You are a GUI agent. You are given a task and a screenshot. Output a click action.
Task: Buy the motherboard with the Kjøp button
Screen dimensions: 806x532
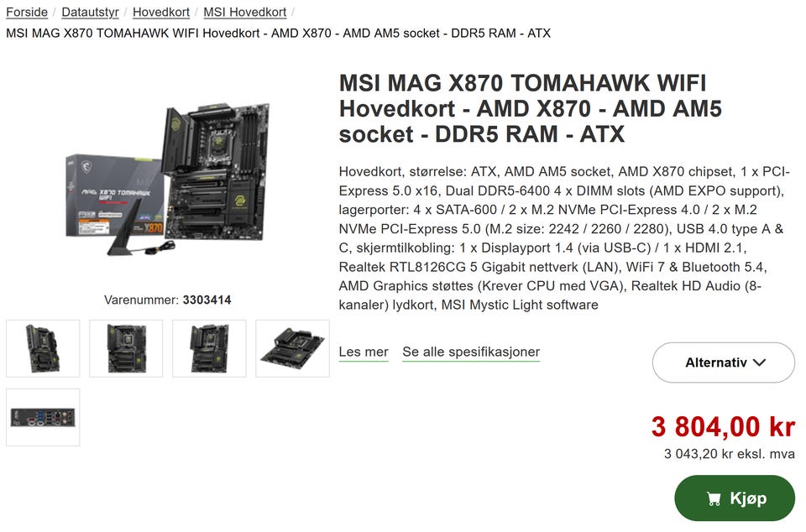tap(735, 498)
